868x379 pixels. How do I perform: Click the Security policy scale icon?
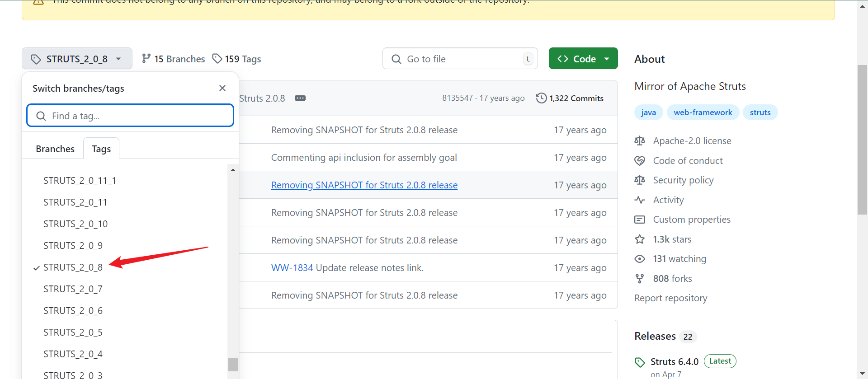pyautogui.click(x=640, y=180)
